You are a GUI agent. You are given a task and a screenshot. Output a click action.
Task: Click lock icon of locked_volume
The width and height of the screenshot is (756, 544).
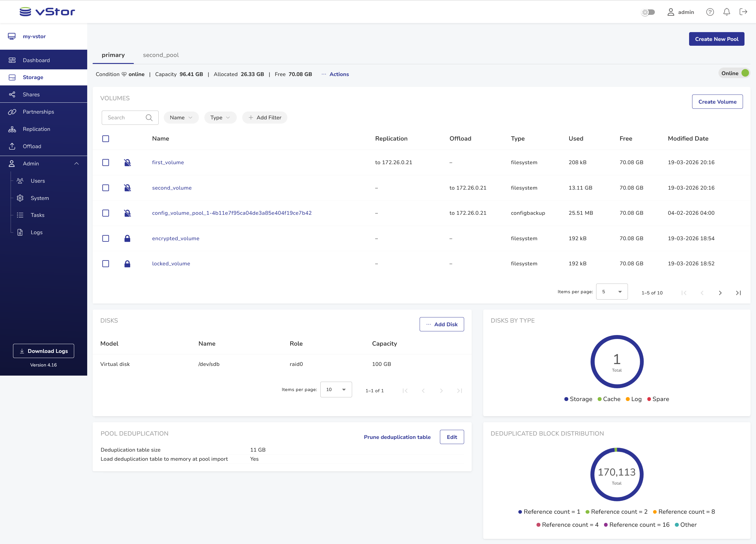tap(127, 264)
